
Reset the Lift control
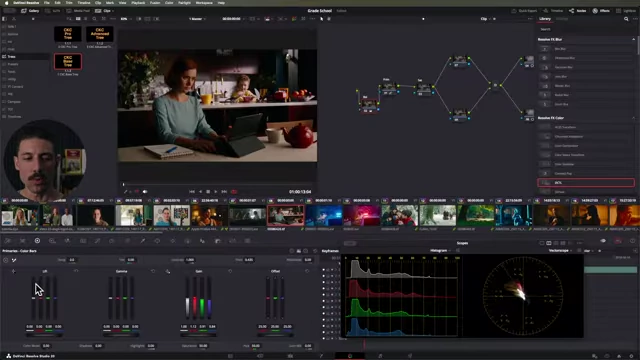click(76, 271)
